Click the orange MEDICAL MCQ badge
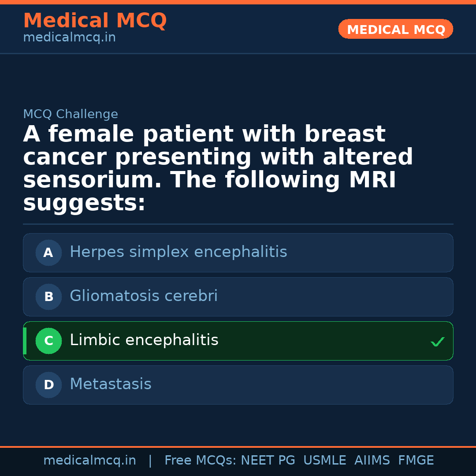The image size is (476, 476). point(395,30)
